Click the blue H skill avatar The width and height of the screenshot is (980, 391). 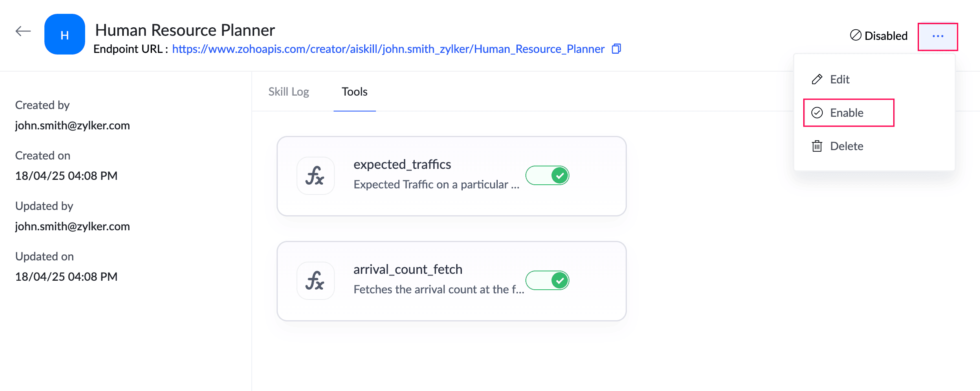(x=65, y=34)
